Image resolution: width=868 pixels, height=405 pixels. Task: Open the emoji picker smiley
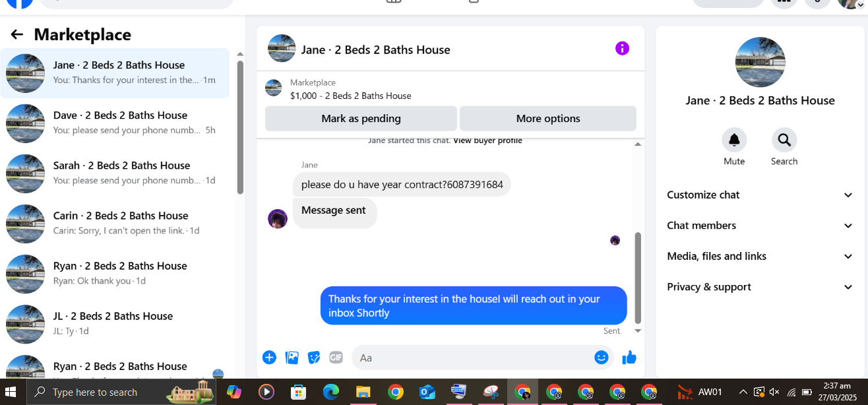pos(601,358)
